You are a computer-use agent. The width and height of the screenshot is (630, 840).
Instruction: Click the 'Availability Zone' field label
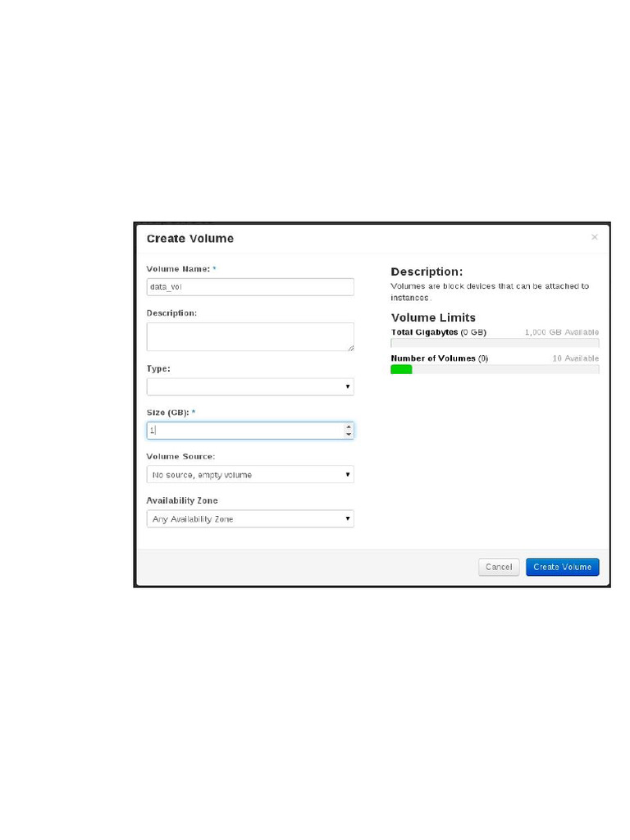182,500
